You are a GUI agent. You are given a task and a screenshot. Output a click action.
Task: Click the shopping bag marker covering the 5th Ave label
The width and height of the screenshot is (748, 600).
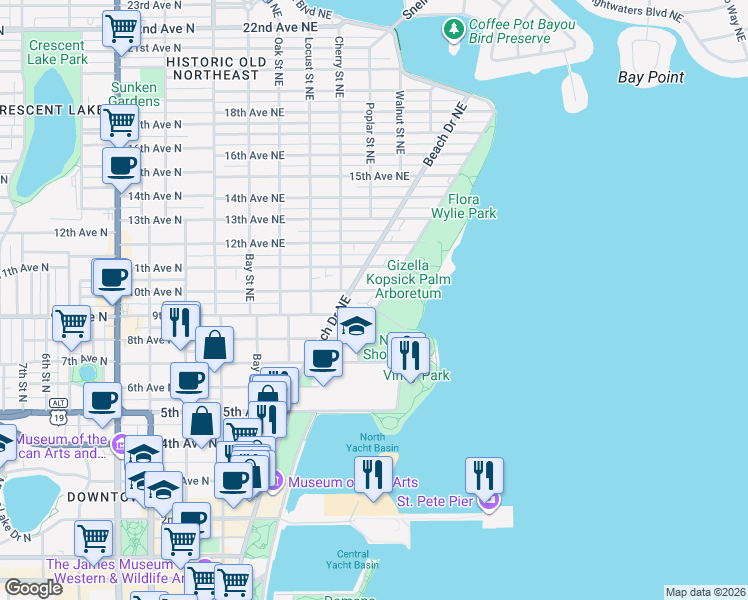pyautogui.click(x=202, y=424)
